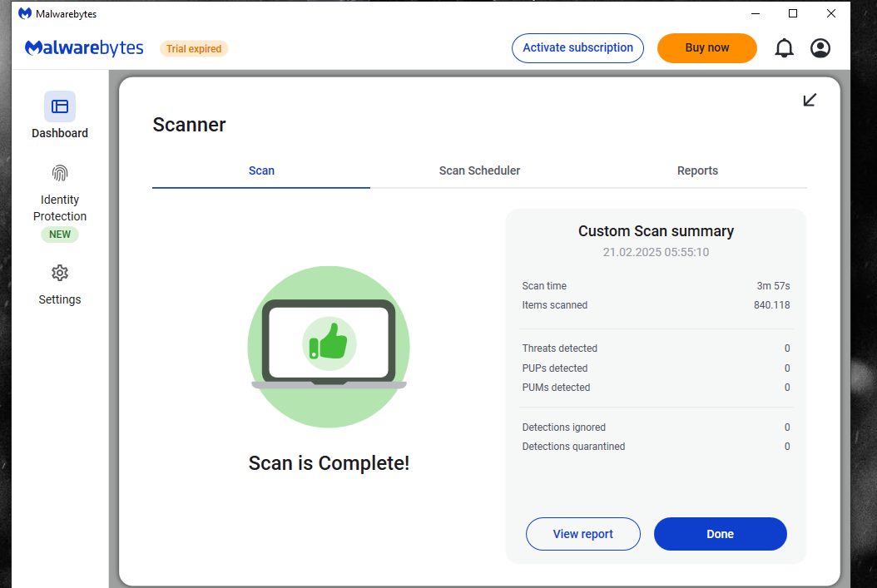Click the scan date 21.02.2025 05:55:10
This screenshot has height=588, width=877.
click(x=656, y=252)
